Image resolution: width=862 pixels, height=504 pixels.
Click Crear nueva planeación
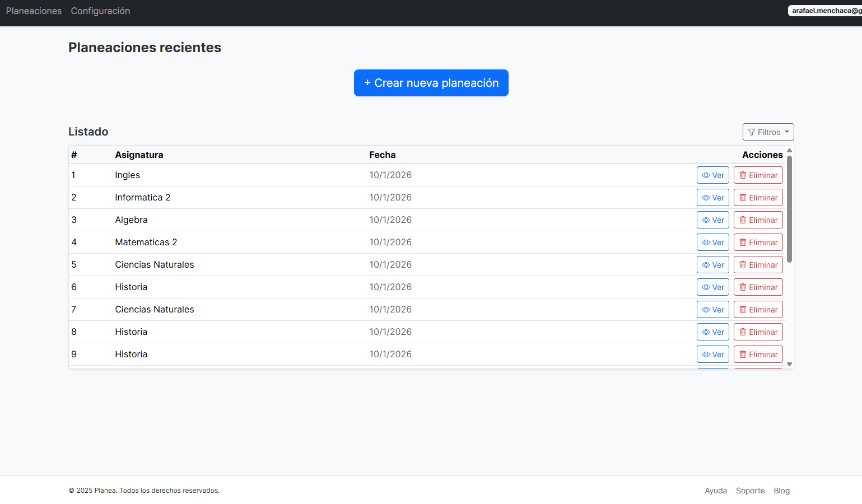pyautogui.click(x=431, y=82)
